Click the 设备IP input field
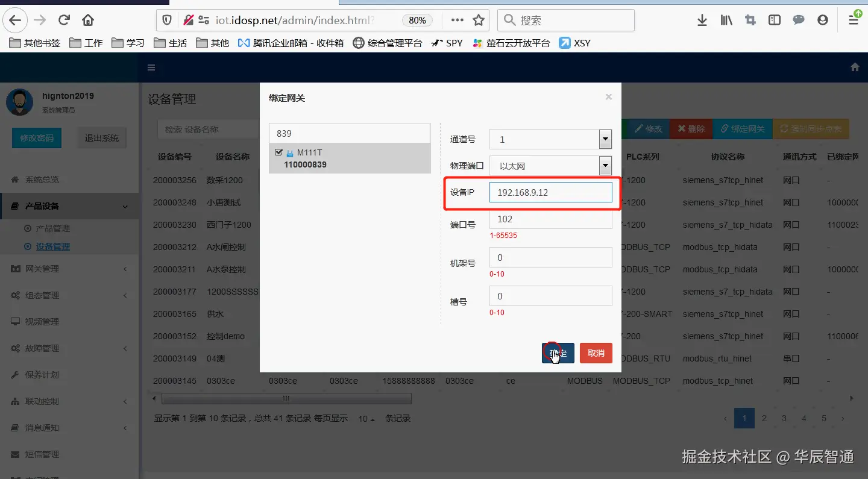The image size is (868, 479). click(x=551, y=192)
